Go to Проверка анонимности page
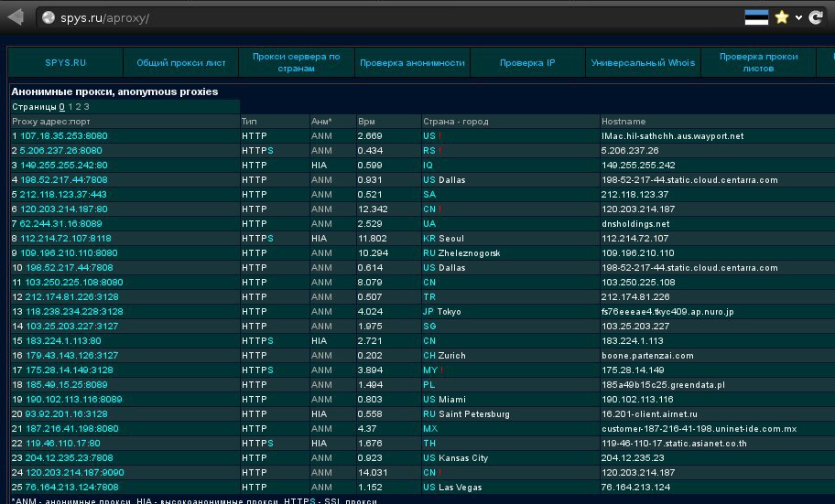This screenshot has width=835, height=504. tap(412, 63)
